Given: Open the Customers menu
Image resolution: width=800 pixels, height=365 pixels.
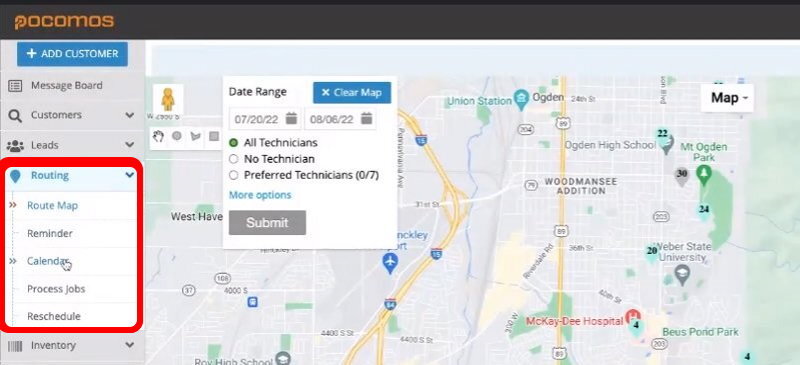Looking at the screenshot, I should [56, 115].
